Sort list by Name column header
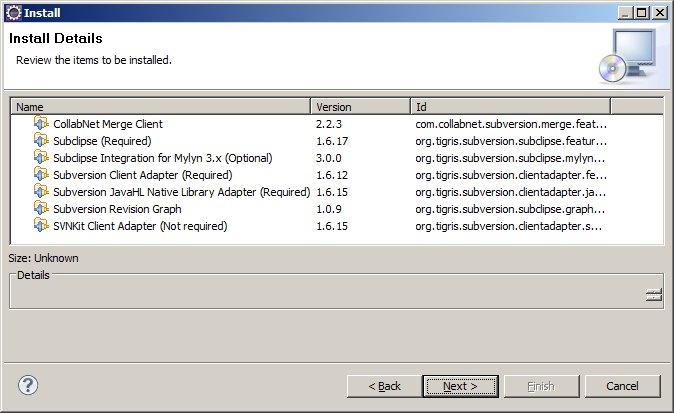674x413 pixels. [160, 106]
